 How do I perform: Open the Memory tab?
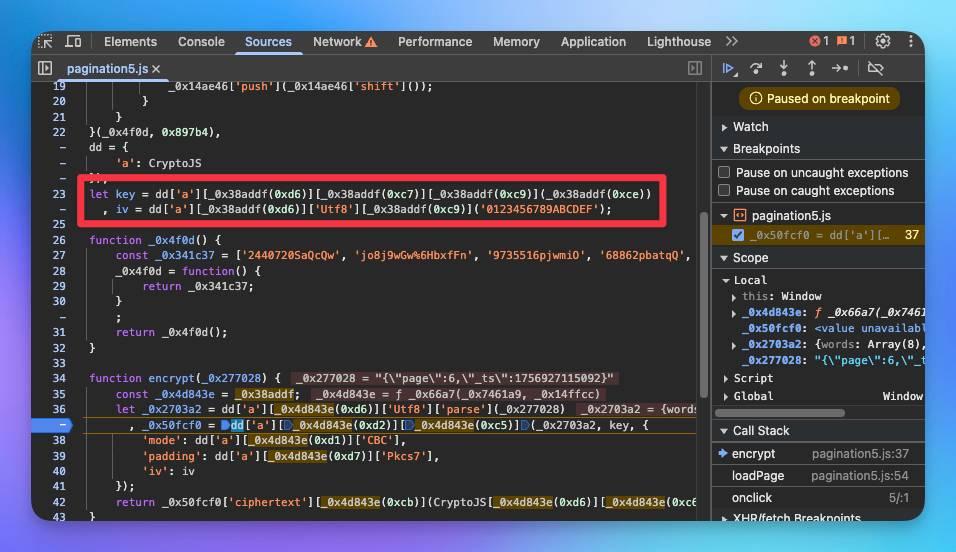pos(516,41)
